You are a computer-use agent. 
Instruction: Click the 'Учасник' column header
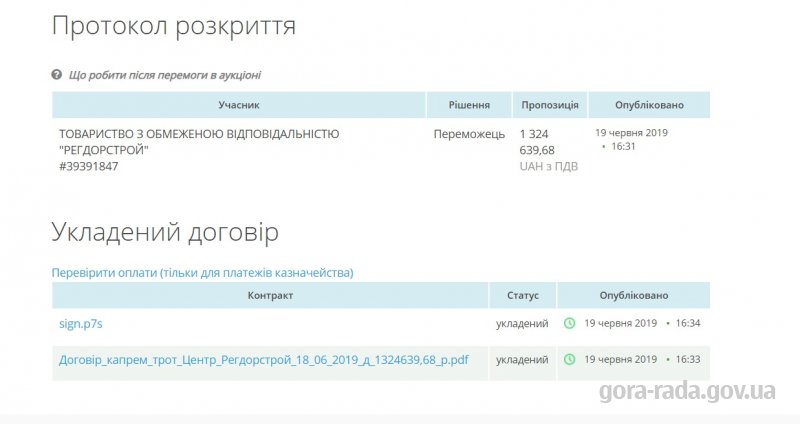(x=239, y=105)
